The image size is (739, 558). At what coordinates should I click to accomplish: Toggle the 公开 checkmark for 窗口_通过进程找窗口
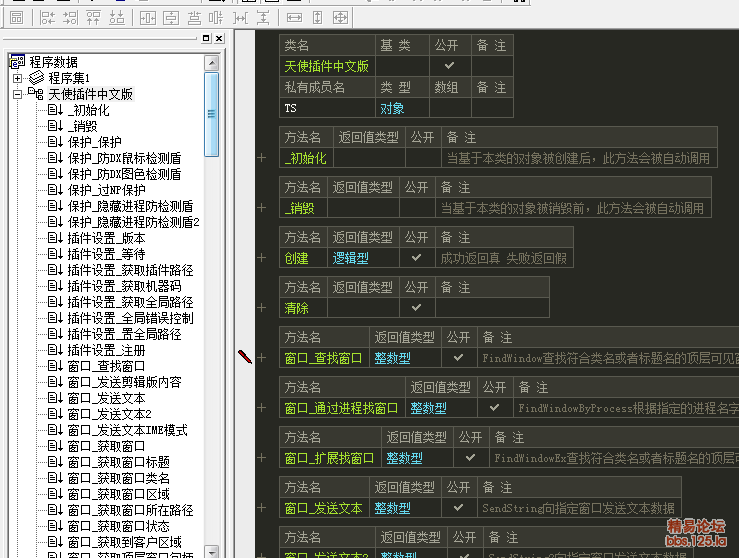pos(494,408)
